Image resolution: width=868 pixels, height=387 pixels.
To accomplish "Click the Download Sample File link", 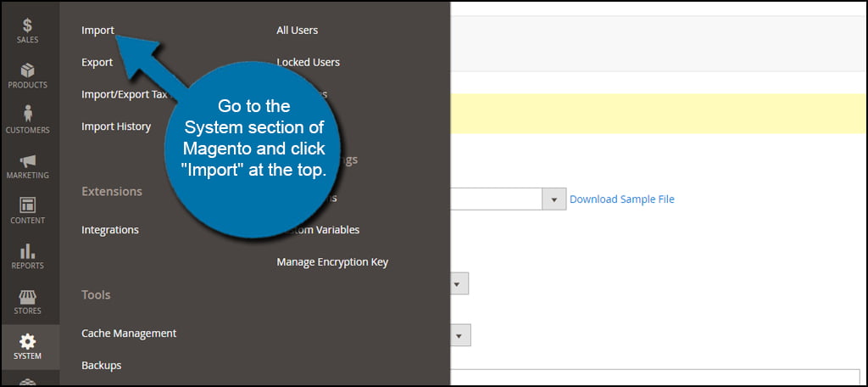I will pos(621,199).
